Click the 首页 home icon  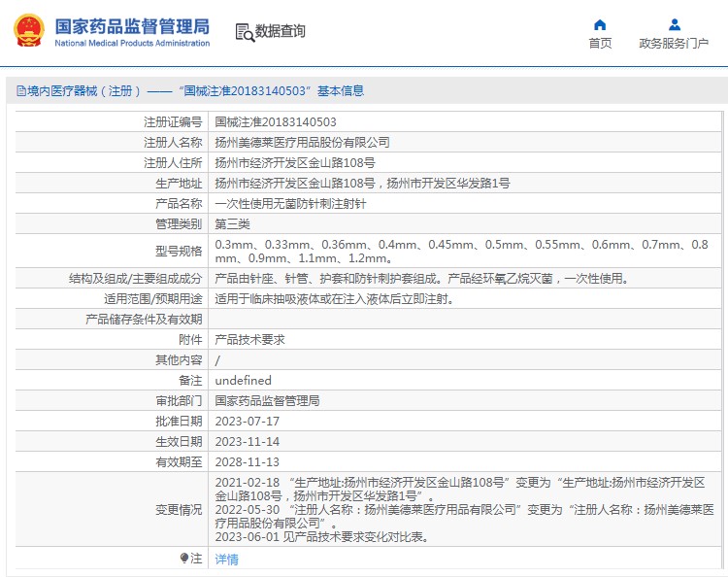[x=600, y=24]
